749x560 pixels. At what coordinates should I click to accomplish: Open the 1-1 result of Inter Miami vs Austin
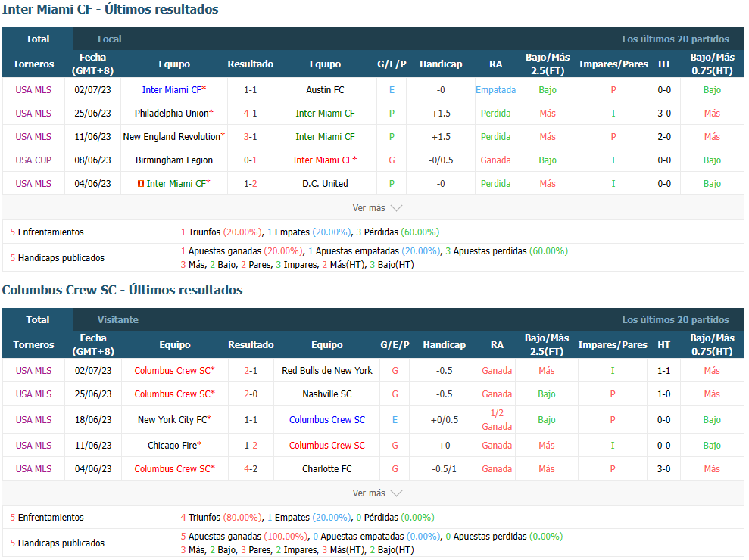251,90
